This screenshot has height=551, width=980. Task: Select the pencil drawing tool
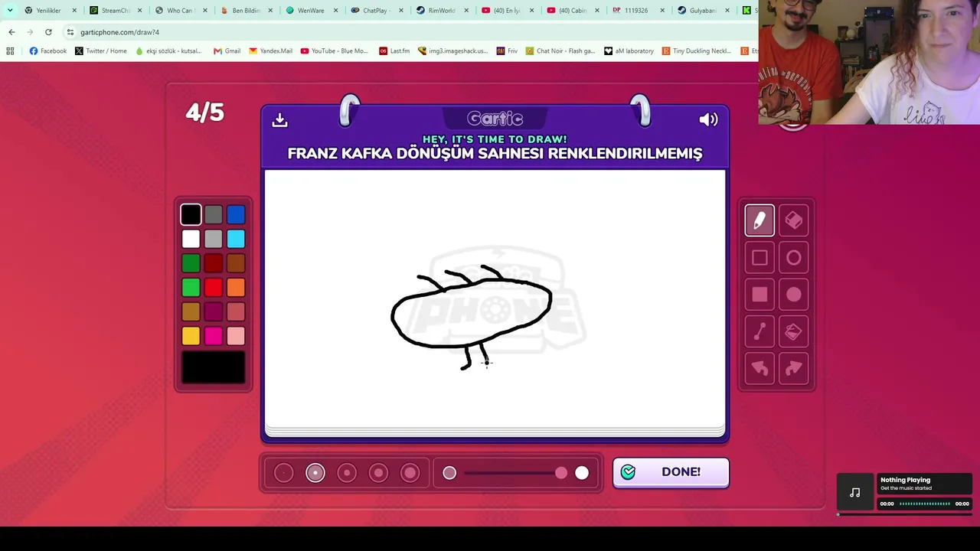759,220
